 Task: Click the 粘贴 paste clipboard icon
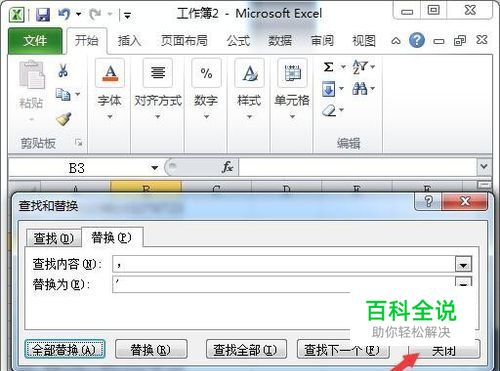point(32,75)
